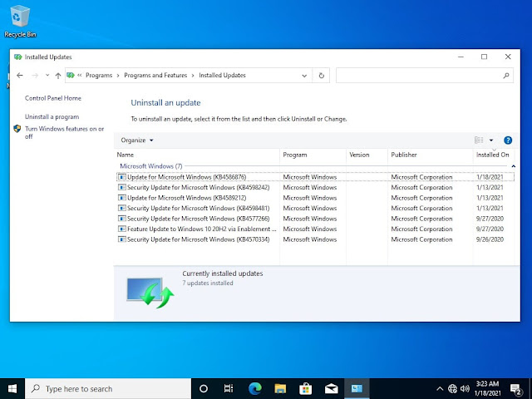Click the taskbar search box
This screenshot has width=532, height=399.
pos(108,389)
